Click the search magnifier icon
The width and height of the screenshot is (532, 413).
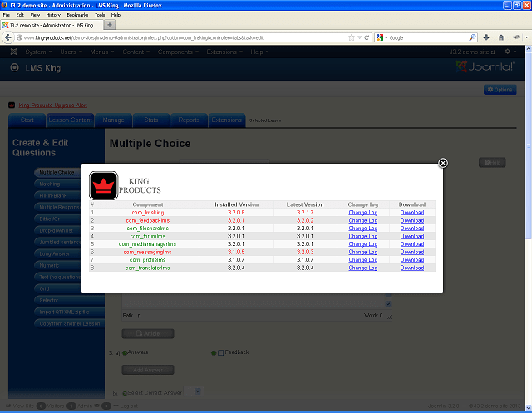[472, 37]
